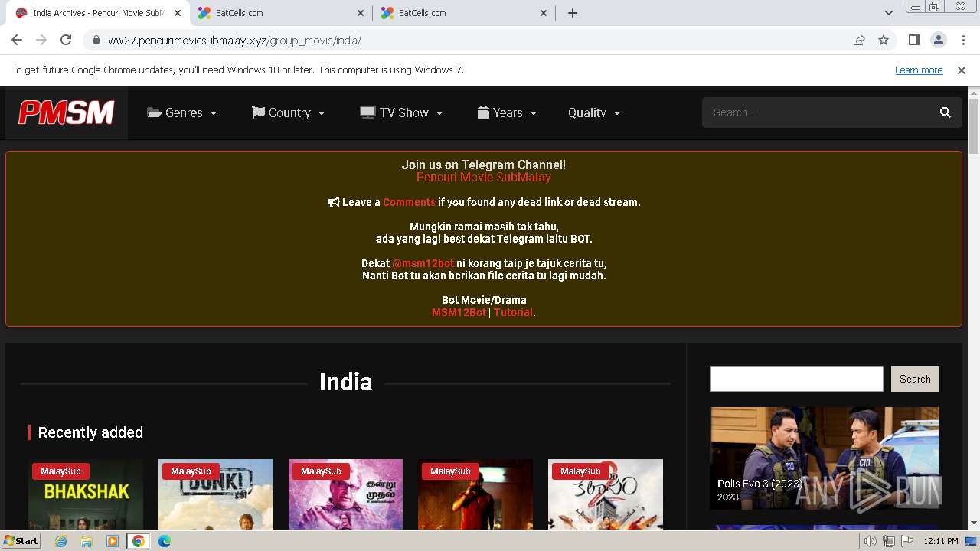Close the second EatCells.com tab

pos(544,13)
